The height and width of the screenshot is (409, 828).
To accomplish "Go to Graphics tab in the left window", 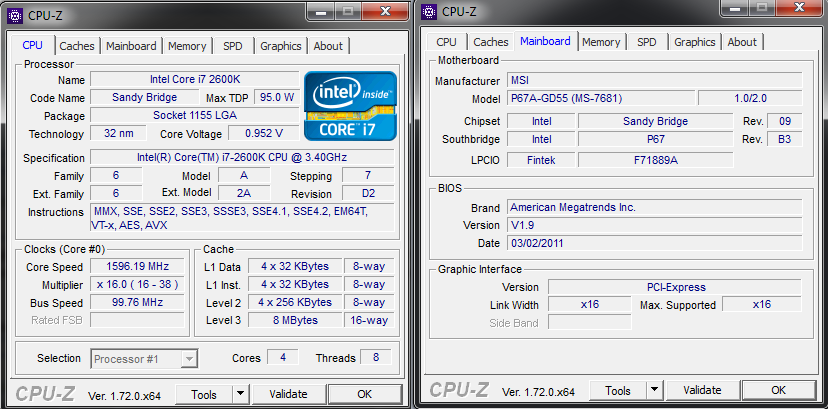I will point(280,46).
